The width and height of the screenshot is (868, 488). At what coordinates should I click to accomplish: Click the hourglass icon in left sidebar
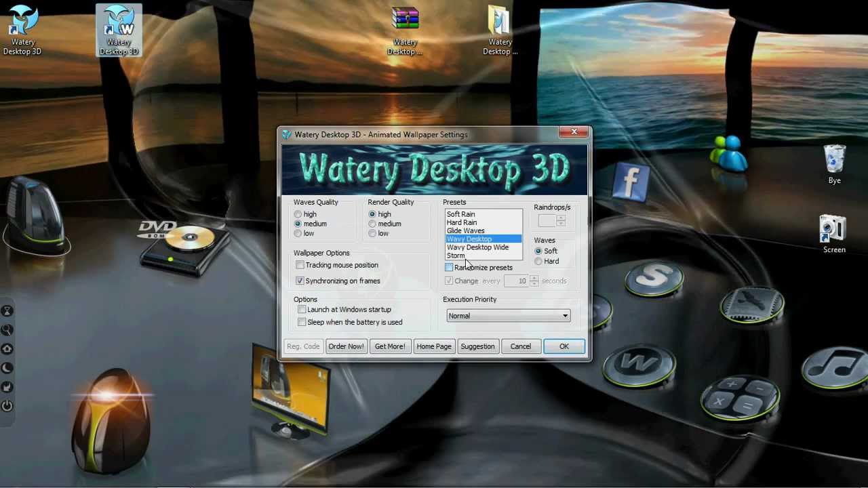(x=7, y=311)
